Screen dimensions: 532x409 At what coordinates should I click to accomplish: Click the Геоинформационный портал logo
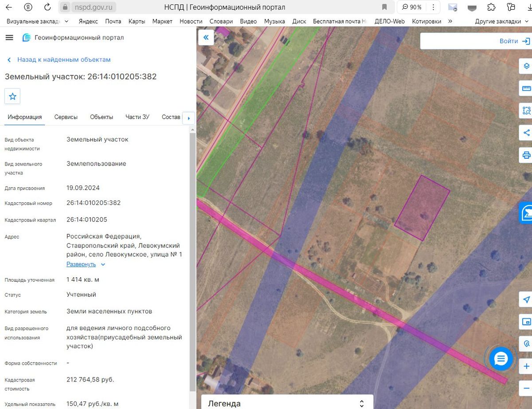(x=73, y=38)
